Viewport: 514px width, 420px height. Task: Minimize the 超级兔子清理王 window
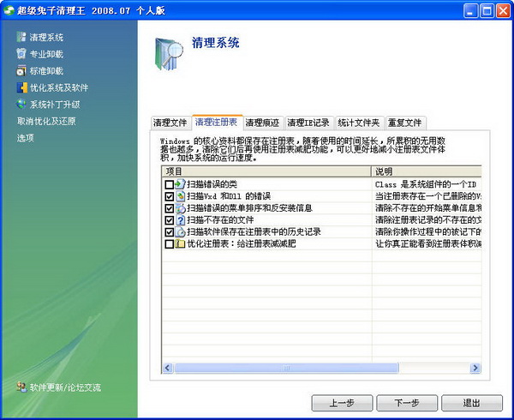470,11
